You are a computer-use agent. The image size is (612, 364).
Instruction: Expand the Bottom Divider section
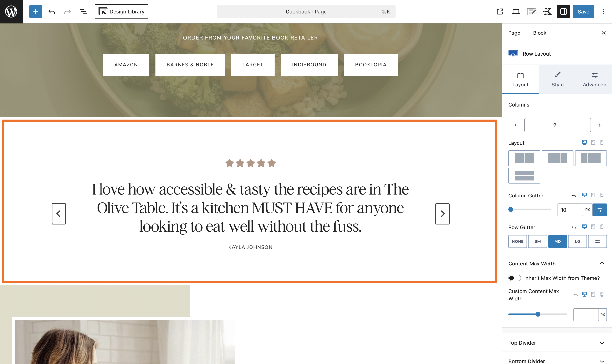tap(557, 361)
